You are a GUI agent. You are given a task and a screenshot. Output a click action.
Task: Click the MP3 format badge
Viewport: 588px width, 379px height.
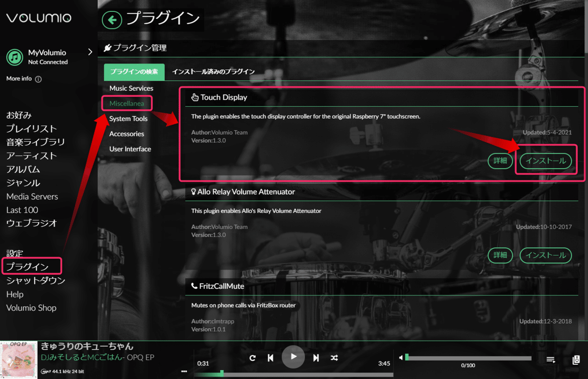click(47, 371)
